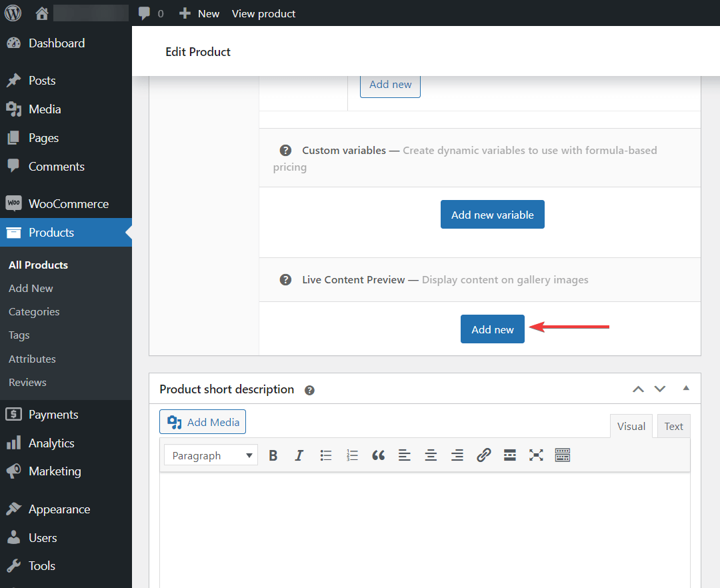Open product Tags submenu
Viewport: 720px width, 588px height.
coord(19,335)
